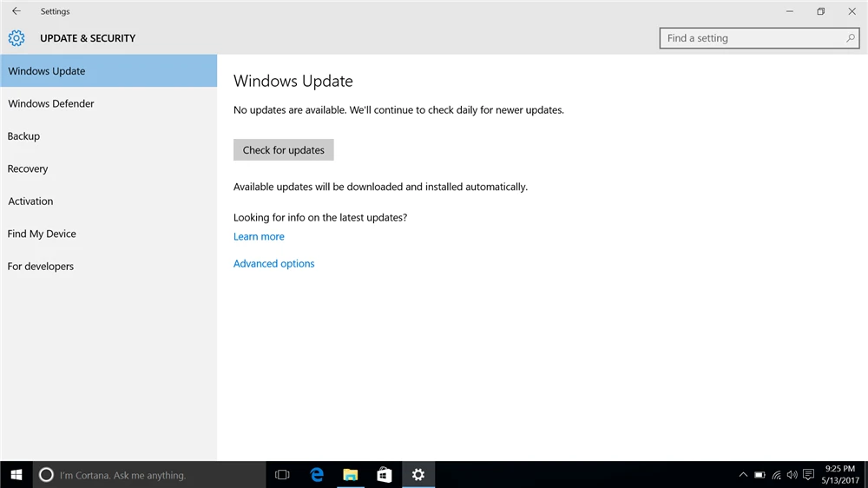
Task: Show hidden system tray icons
Action: 743,475
